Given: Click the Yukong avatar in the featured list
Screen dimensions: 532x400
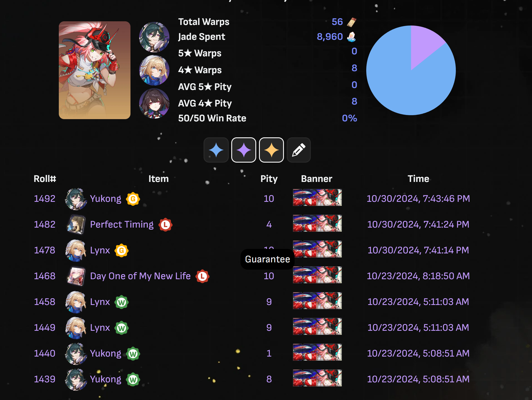Looking at the screenshot, I should (x=154, y=37).
